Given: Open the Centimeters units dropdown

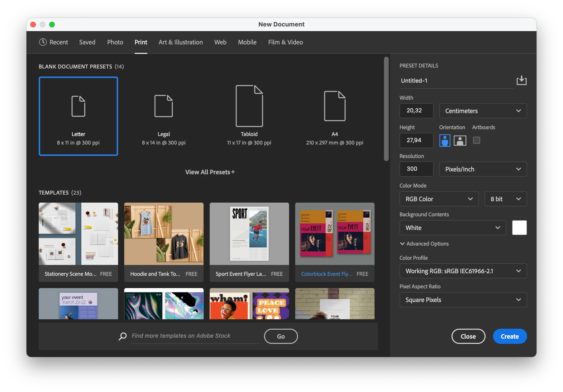Looking at the screenshot, I should click(x=482, y=111).
